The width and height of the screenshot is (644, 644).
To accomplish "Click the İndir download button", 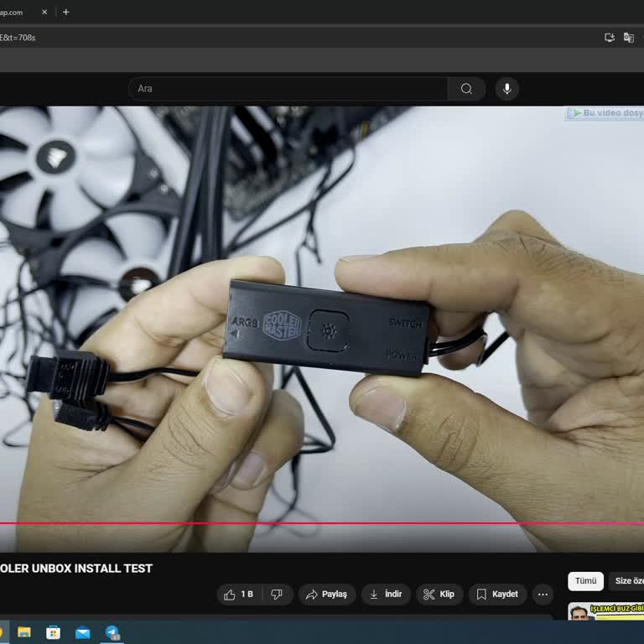I will coord(386,595).
